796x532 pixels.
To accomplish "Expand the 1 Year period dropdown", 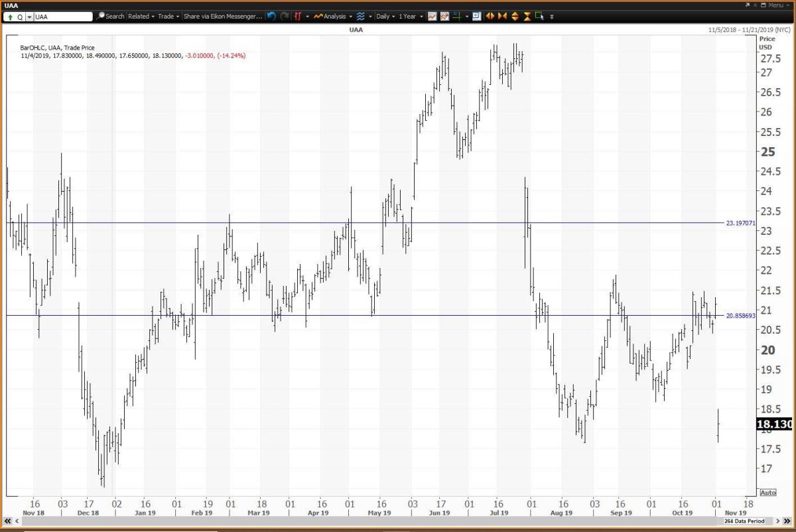I will pyautogui.click(x=410, y=16).
